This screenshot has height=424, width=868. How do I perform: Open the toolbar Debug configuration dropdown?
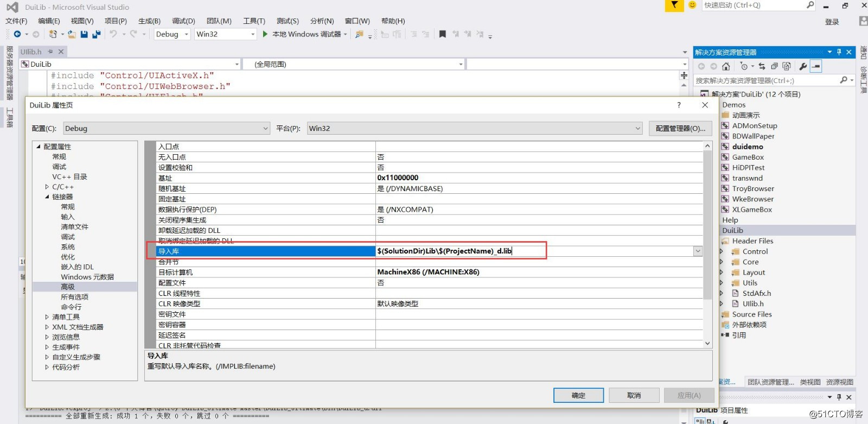[186, 34]
